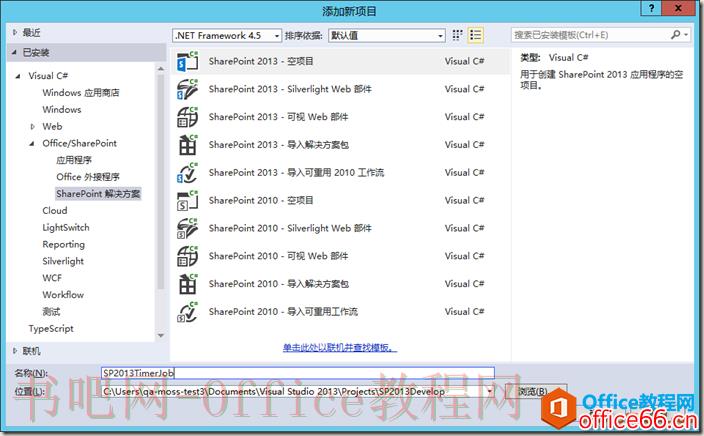The image size is (704, 436).
Task: Click the help question mark button
Action: tap(651, 8)
